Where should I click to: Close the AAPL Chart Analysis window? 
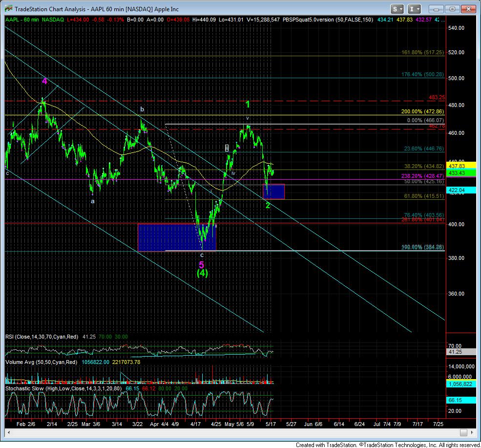point(468,9)
